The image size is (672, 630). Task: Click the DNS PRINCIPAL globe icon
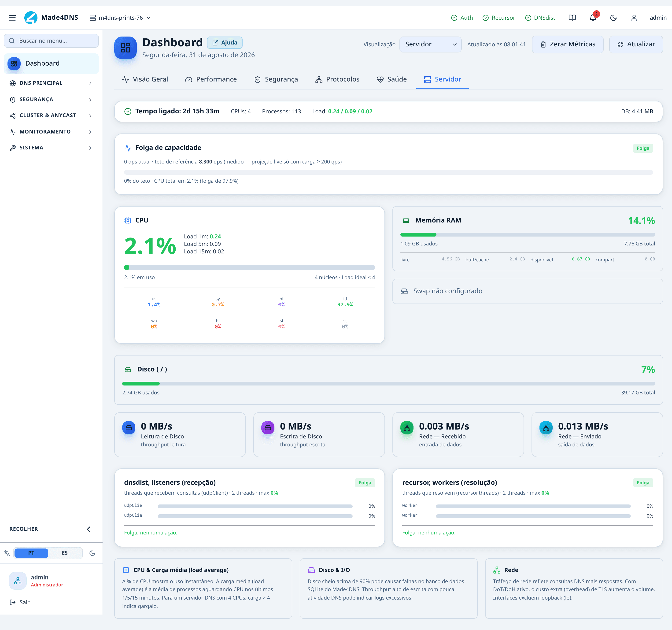coord(12,83)
